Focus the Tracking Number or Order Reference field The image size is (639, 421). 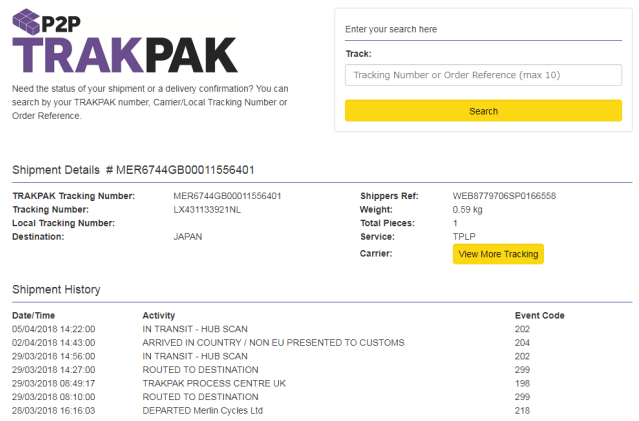[483, 75]
